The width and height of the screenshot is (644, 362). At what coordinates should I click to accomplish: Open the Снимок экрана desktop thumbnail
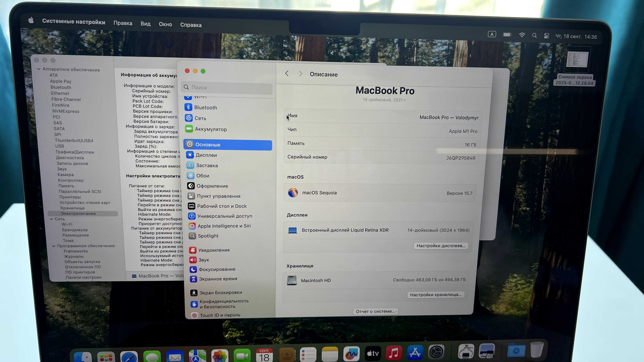(x=577, y=60)
